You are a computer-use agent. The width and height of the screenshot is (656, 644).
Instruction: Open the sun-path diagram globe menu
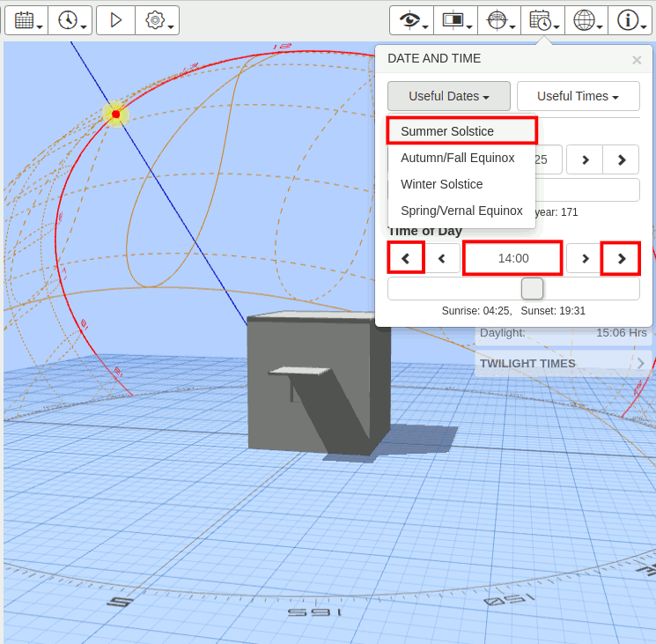tap(499, 21)
